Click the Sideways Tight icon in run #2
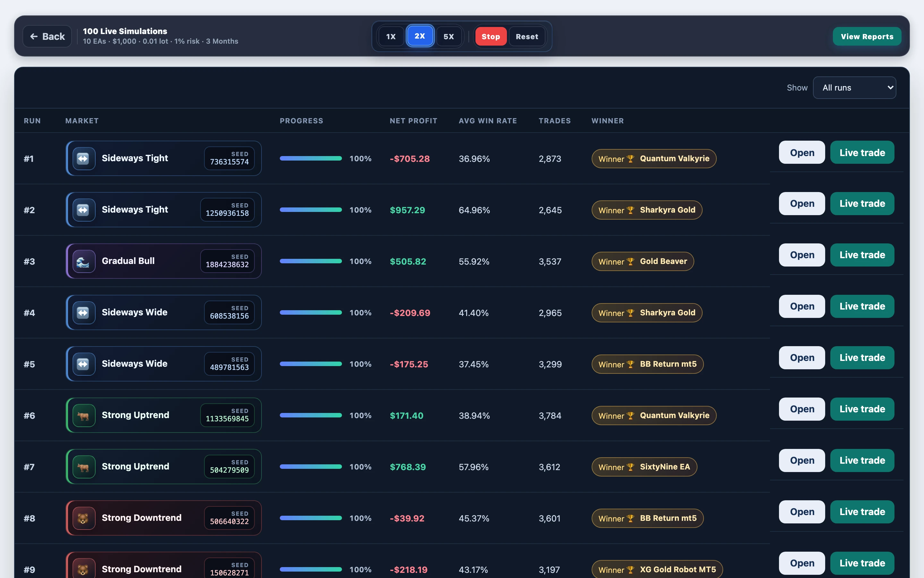Screen dimensions: 924x578 84,210
